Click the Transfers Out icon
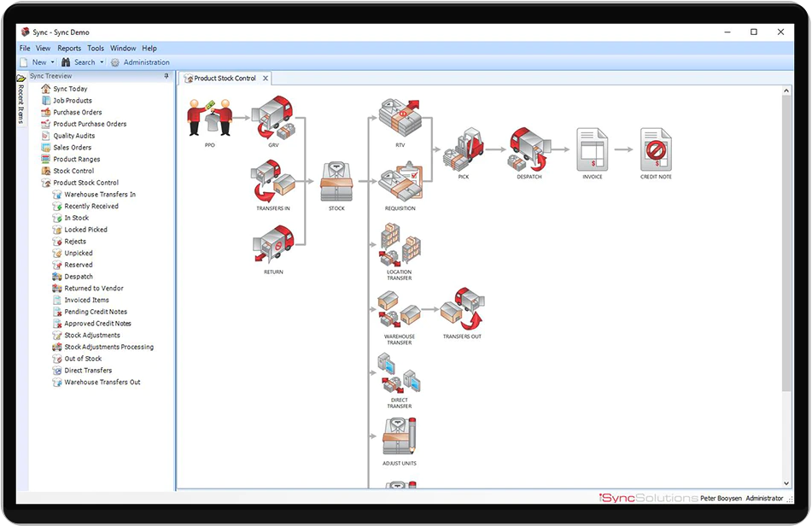Image resolution: width=812 pixels, height=526 pixels. coord(463,309)
